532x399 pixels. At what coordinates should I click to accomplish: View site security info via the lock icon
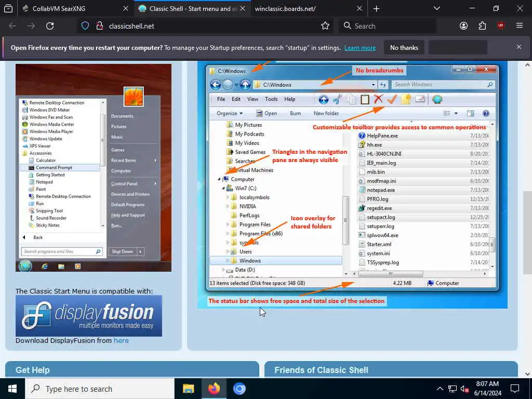coord(99,26)
